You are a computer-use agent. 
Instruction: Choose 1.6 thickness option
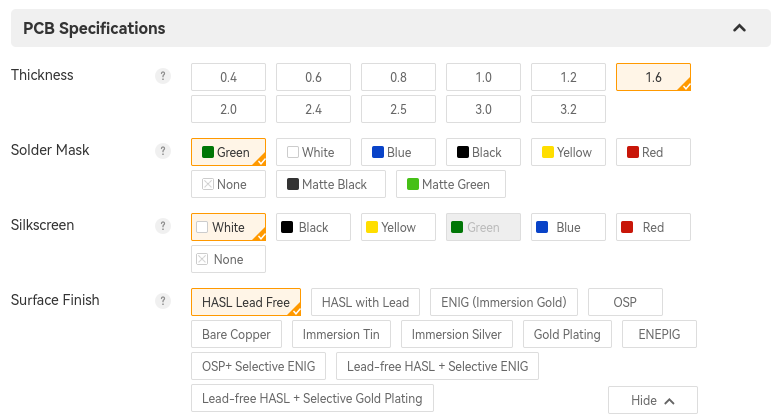[x=653, y=77]
